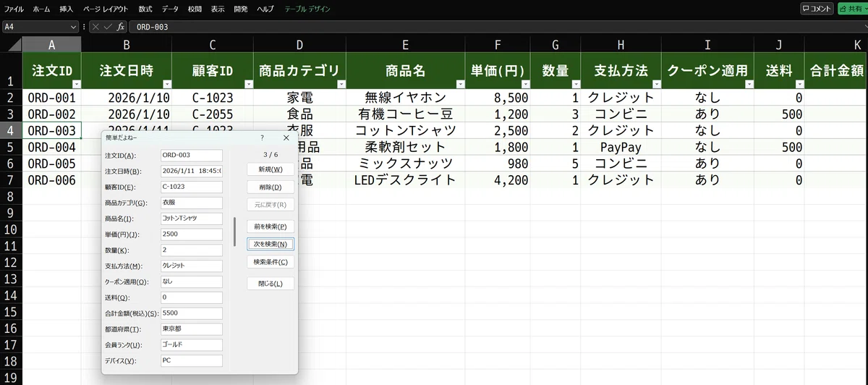Click the 削除(D) button in the form dialog
868x385 pixels.
[x=271, y=187]
